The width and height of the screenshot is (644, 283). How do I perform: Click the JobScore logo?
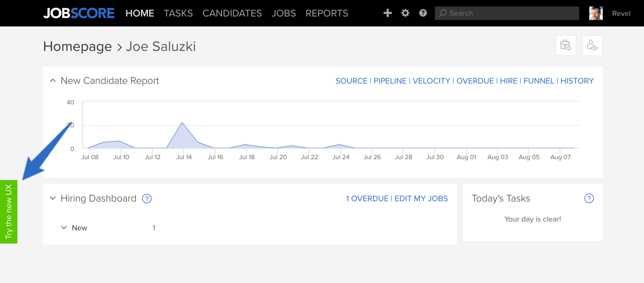pos(79,13)
